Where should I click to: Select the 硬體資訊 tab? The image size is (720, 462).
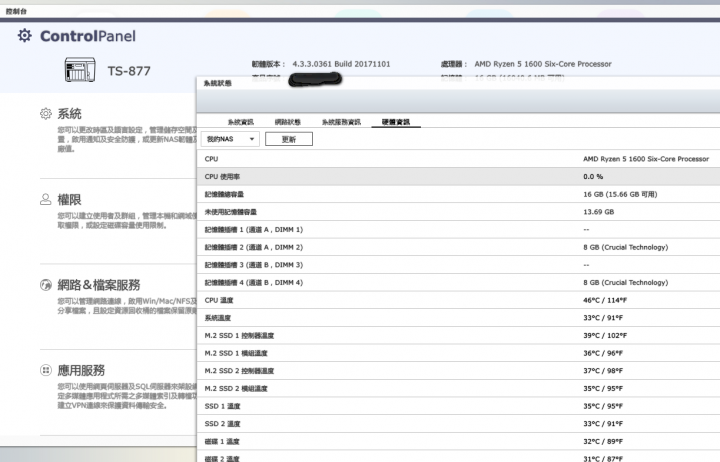click(396, 122)
